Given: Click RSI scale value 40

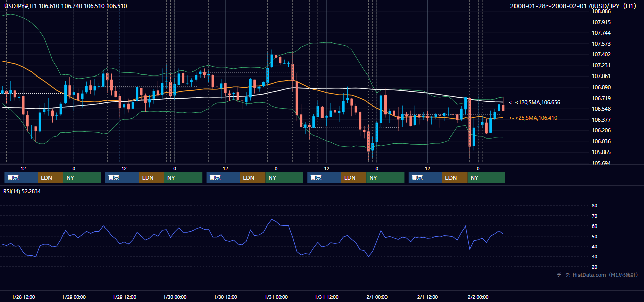Looking at the screenshot, I should pyautogui.click(x=594, y=247).
